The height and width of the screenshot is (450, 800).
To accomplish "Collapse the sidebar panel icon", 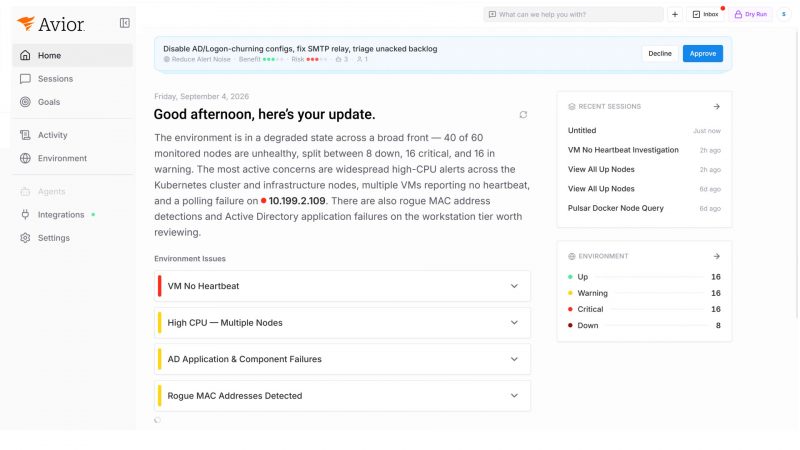I will pyautogui.click(x=124, y=23).
